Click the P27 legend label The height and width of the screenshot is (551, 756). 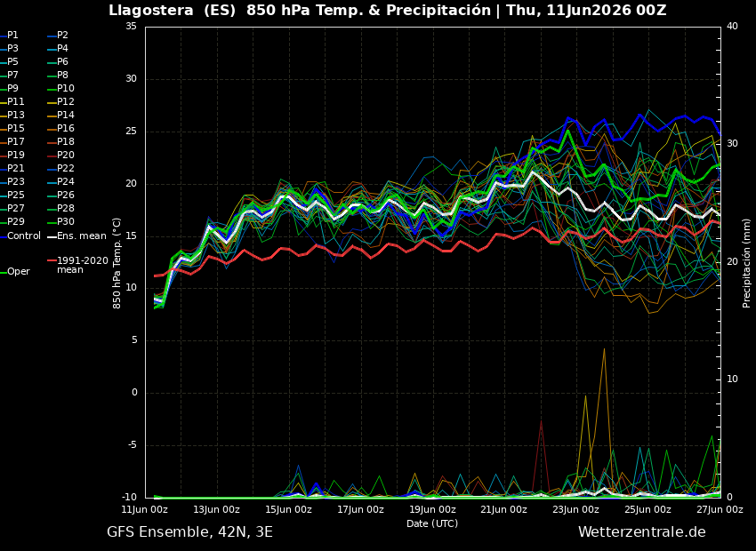(15, 209)
